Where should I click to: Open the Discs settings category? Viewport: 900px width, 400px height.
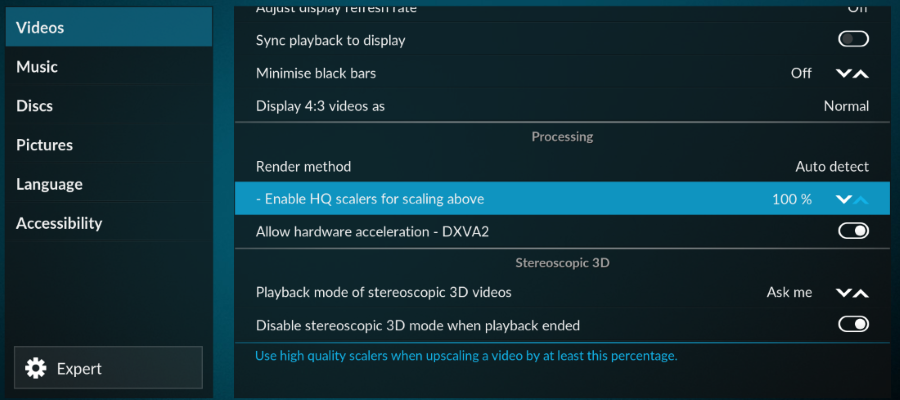109,106
